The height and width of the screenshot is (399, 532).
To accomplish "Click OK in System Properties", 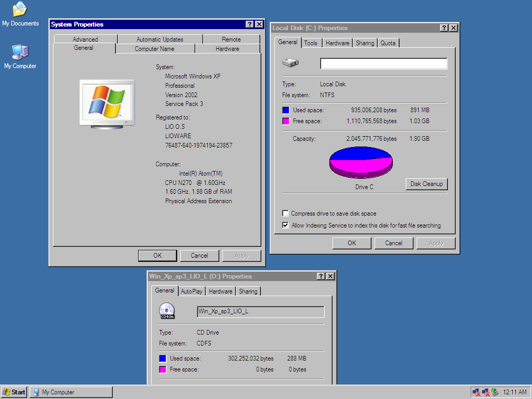I will click(158, 256).
